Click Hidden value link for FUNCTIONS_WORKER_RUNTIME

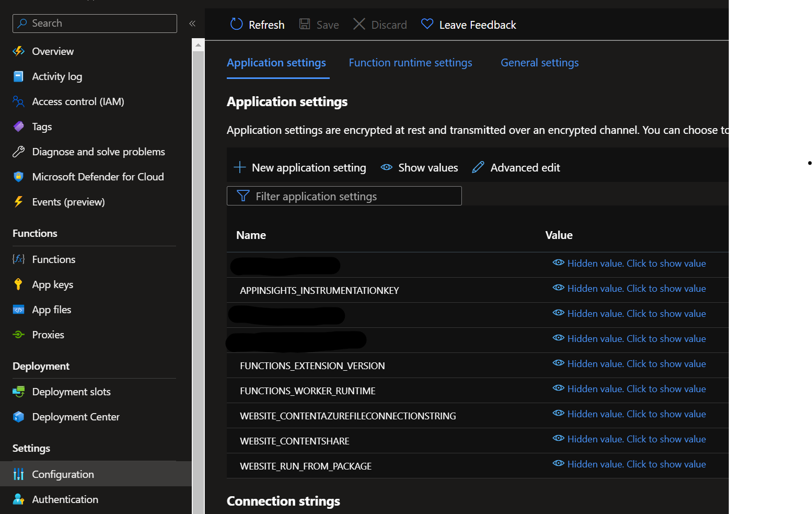(636, 389)
